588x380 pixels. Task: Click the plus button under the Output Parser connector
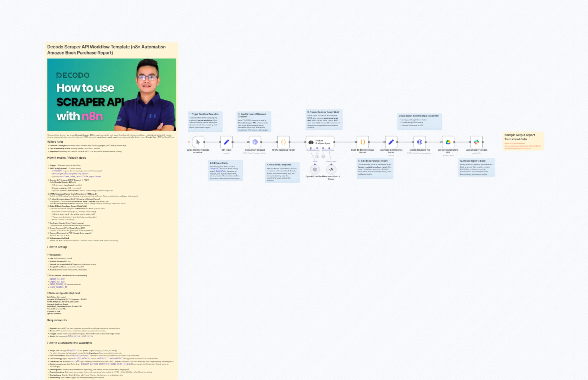pyautogui.click(x=323, y=157)
